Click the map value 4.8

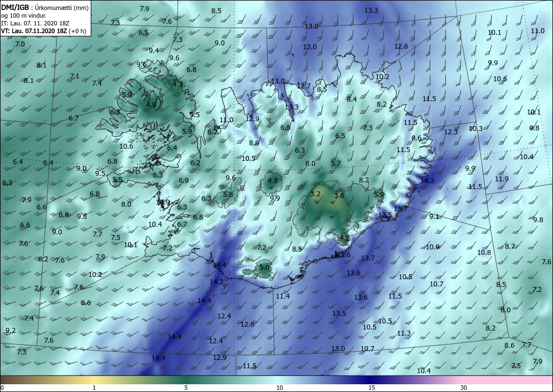click(273, 180)
